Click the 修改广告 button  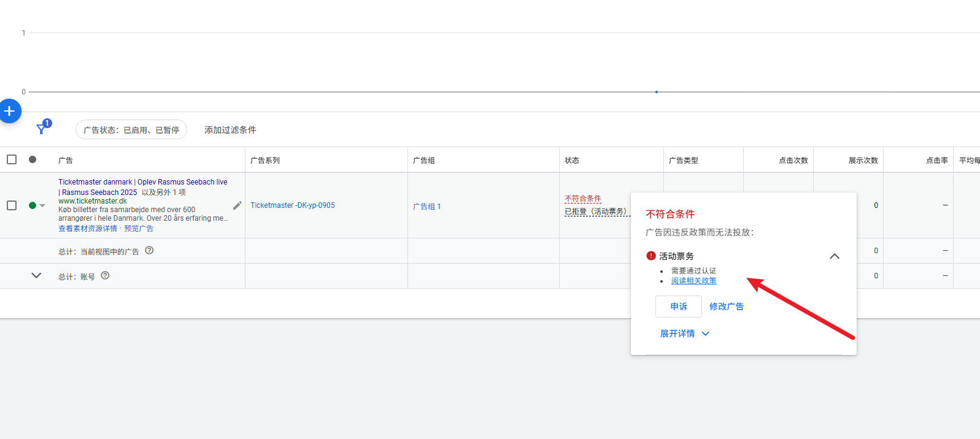click(x=726, y=307)
